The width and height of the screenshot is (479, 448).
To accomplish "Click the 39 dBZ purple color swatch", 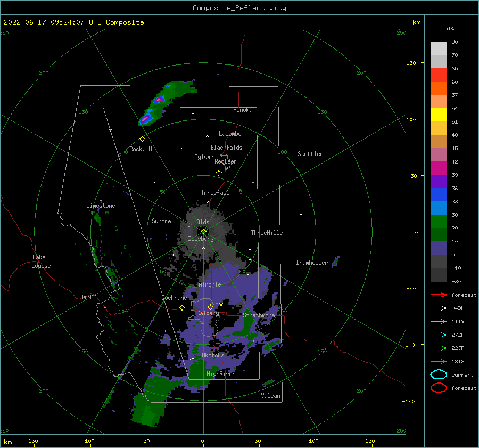I will pos(439,181).
